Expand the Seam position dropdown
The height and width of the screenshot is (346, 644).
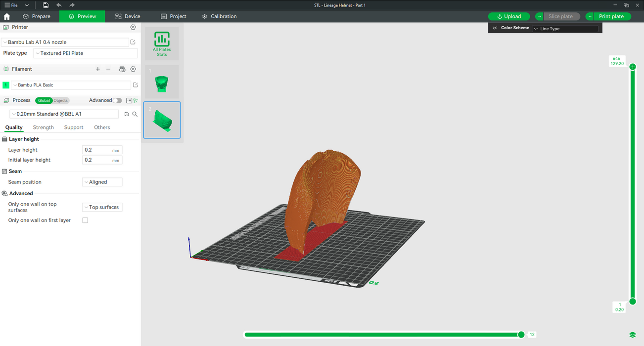(102, 182)
